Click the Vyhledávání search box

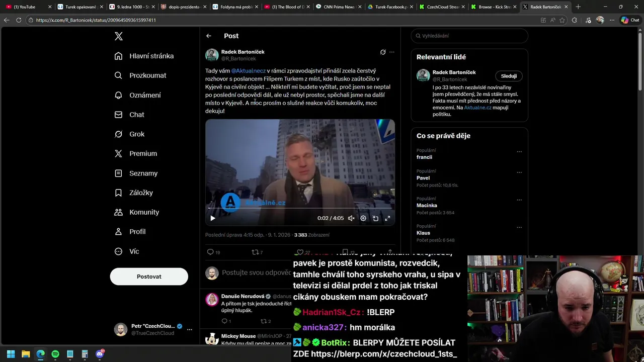coord(469,36)
